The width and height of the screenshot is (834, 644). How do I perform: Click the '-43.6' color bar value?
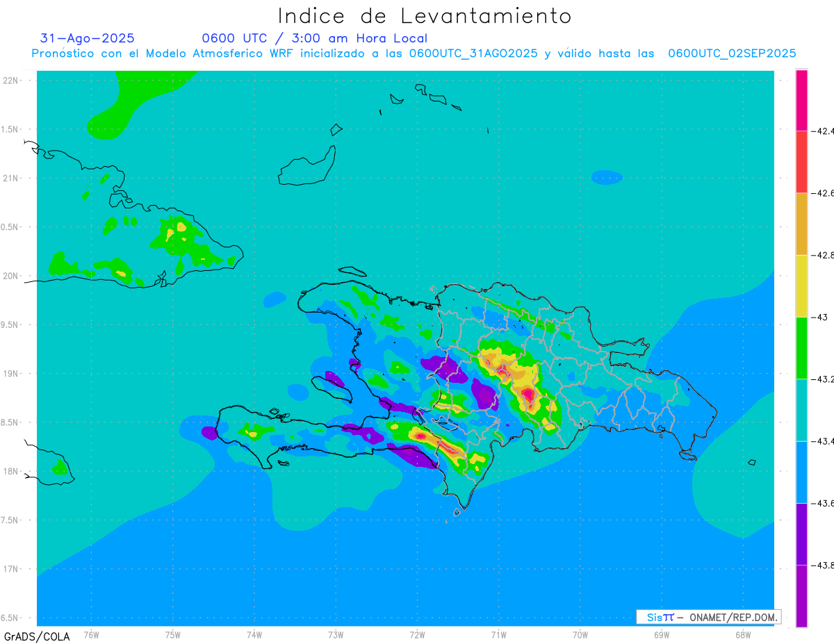click(823, 503)
